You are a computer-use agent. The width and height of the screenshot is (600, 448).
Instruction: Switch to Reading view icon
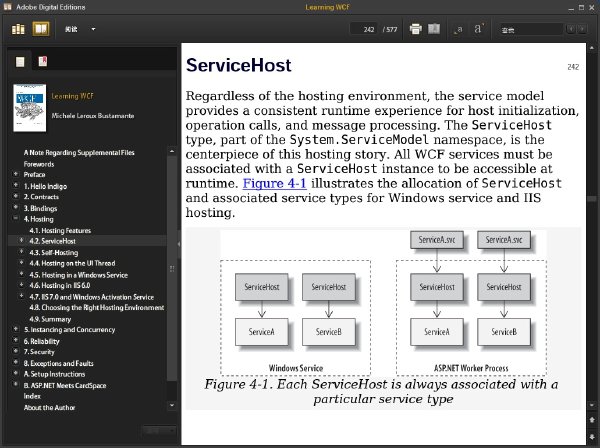coord(41,29)
